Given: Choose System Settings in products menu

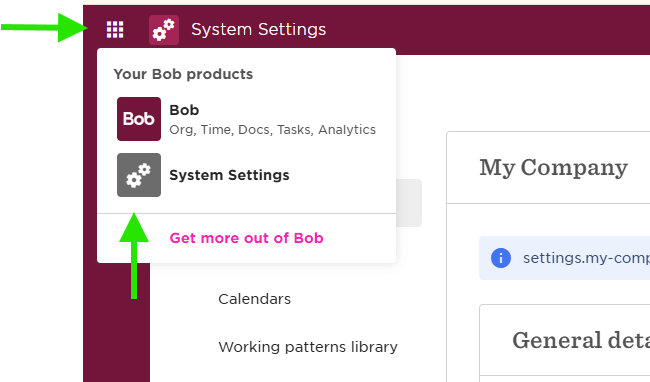Looking at the screenshot, I should click(229, 175).
